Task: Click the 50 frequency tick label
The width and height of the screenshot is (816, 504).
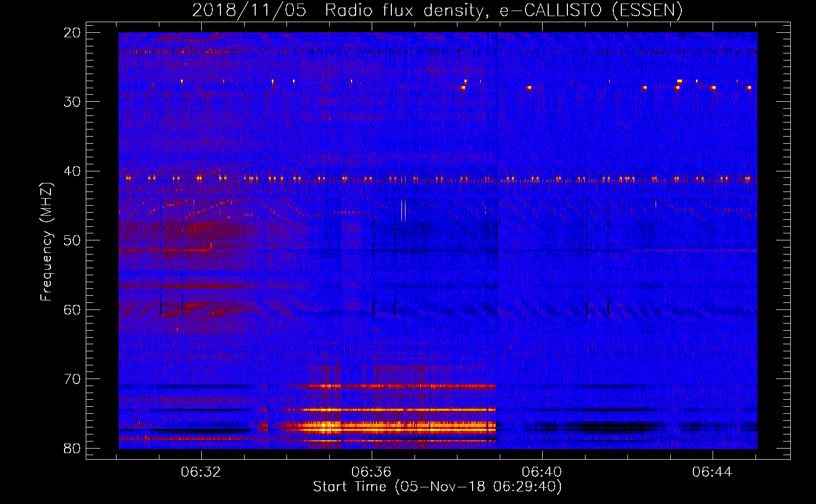Action: [x=73, y=240]
